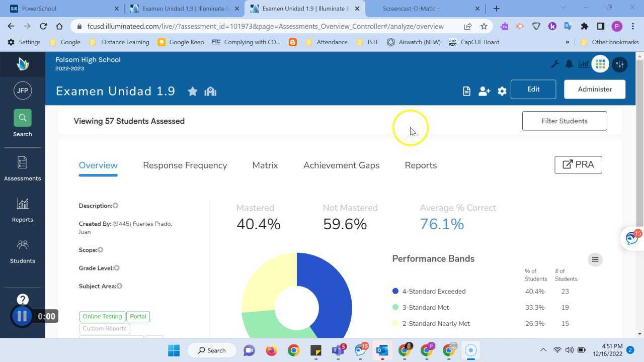Toggle the Portal tag
This screenshot has width=644, height=362.
click(x=138, y=317)
